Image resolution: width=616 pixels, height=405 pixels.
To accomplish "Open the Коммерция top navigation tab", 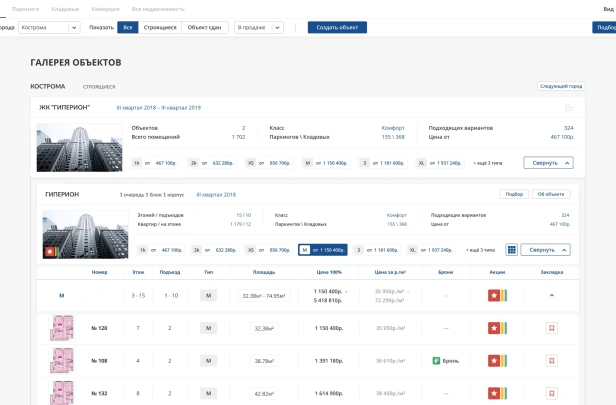I will pos(106,7).
